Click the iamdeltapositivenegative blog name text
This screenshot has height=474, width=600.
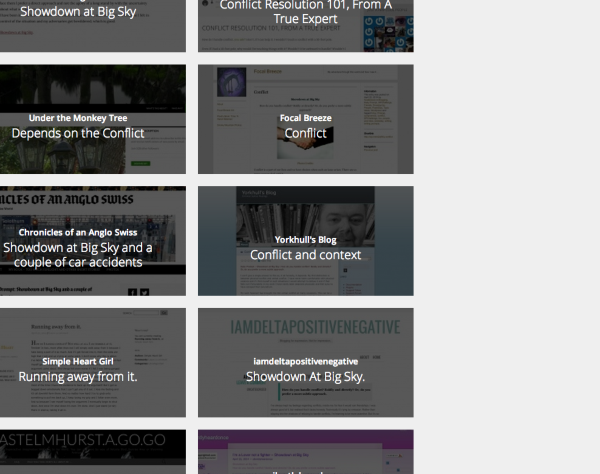306,362
